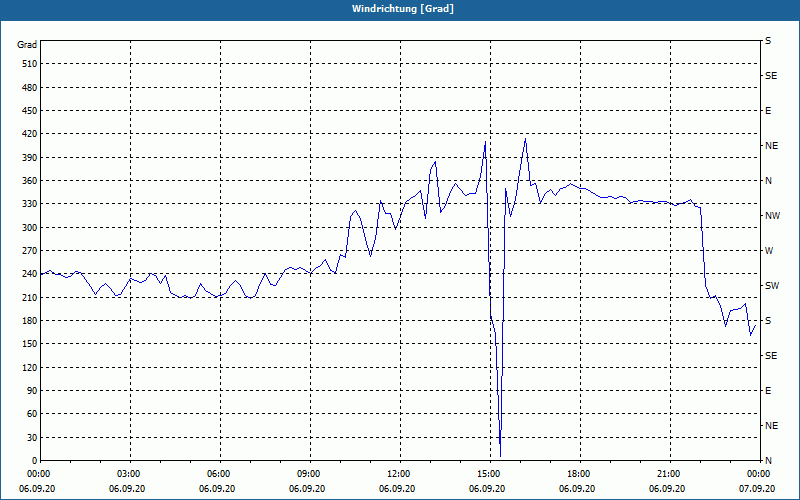Select the 450 y-axis value
This screenshot has height=500, width=800.
click(30, 111)
